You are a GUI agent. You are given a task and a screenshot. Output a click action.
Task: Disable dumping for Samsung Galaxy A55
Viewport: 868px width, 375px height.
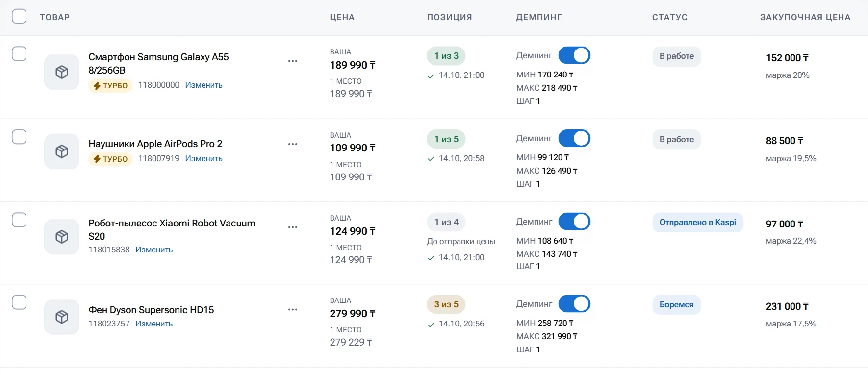click(x=574, y=55)
